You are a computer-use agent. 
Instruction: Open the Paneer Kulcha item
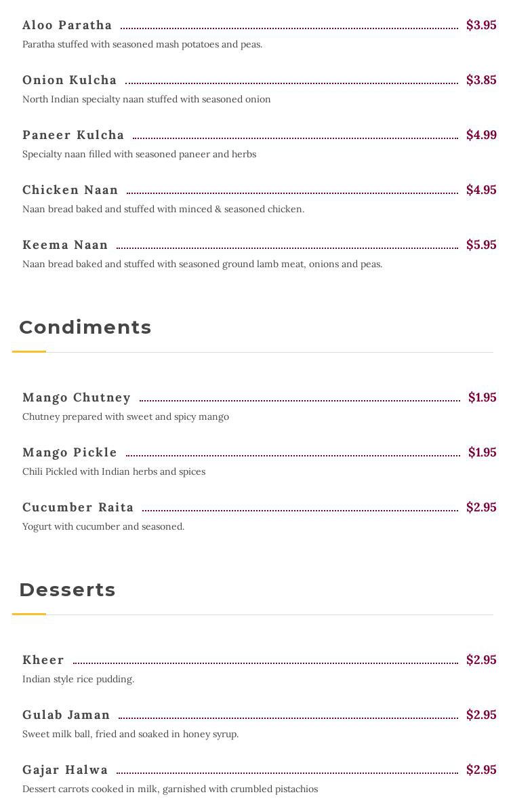(x=73, y=135)
